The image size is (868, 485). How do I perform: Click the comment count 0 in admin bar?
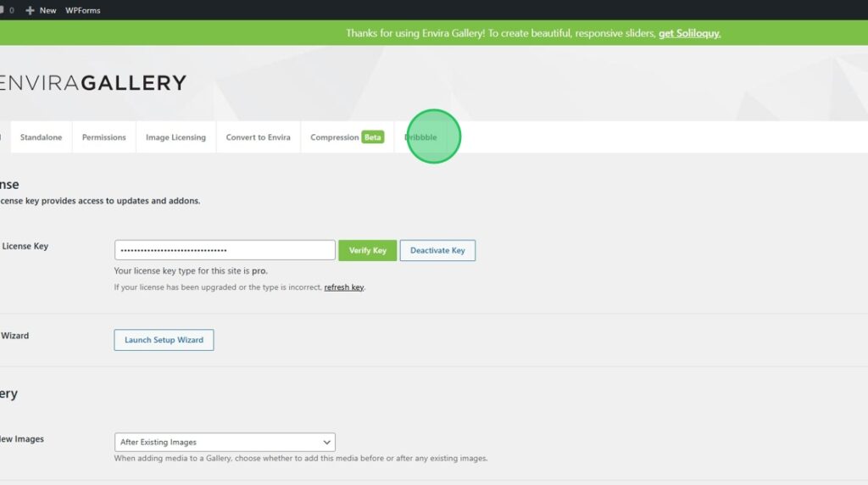(x=12, y=10)
